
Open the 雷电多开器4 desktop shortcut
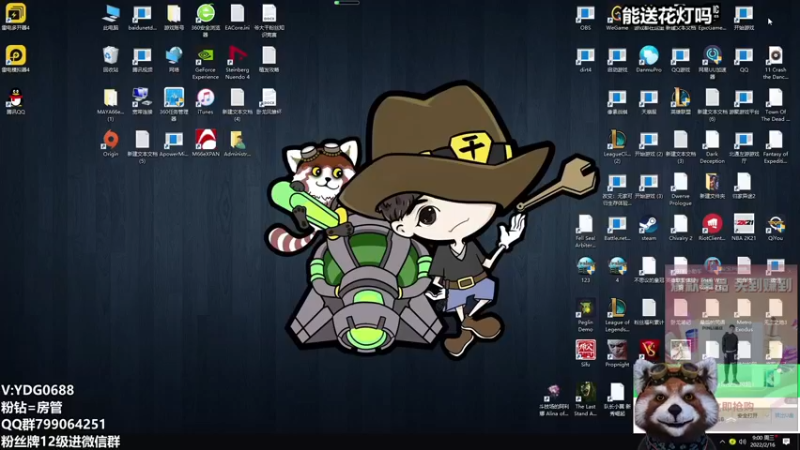[x=15, y=17]
